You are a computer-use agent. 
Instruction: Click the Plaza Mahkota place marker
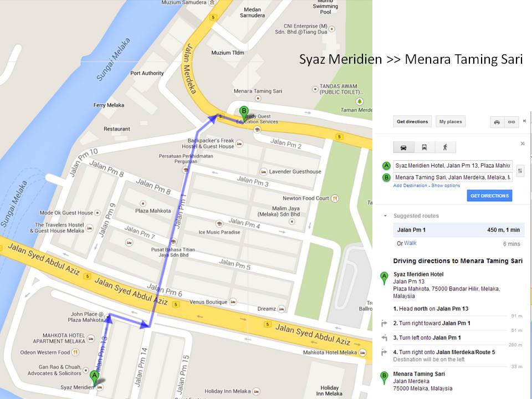pyautogui.click(x=143, y=203)
